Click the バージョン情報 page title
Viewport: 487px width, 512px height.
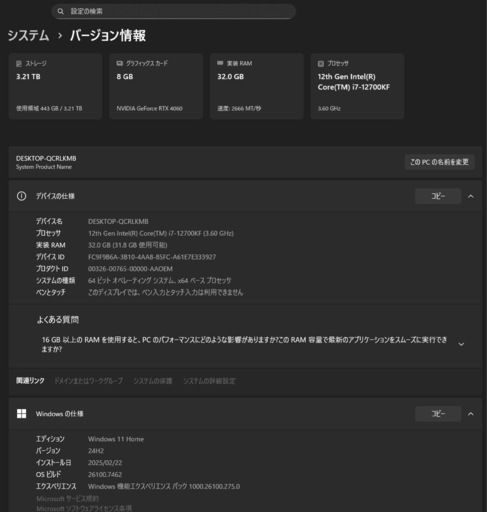coord(108,36)
